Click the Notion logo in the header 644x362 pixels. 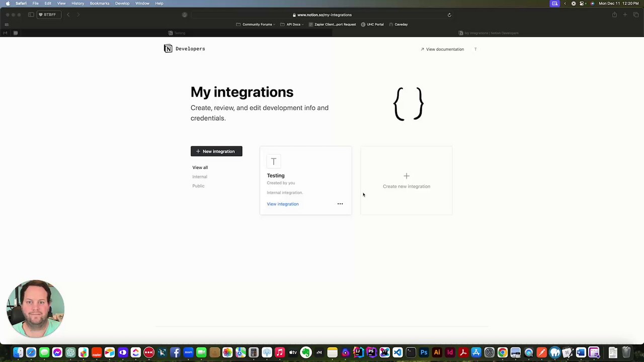click(x=168, y=49)
